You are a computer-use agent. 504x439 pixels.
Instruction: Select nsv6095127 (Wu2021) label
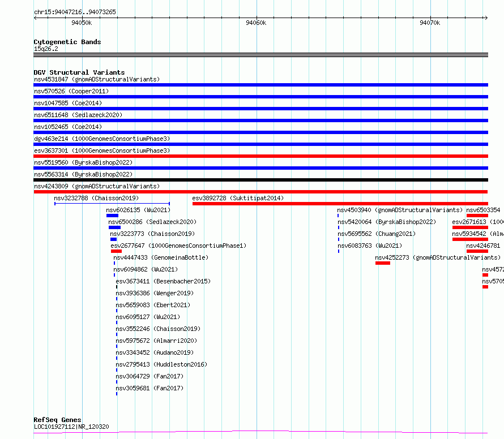(148, 317)
